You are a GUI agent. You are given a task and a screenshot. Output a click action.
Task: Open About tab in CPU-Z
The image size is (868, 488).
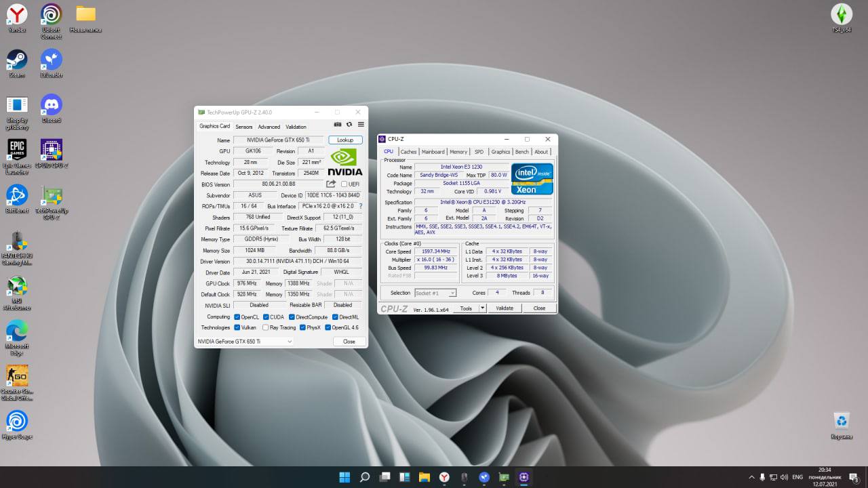pos(541,152)
